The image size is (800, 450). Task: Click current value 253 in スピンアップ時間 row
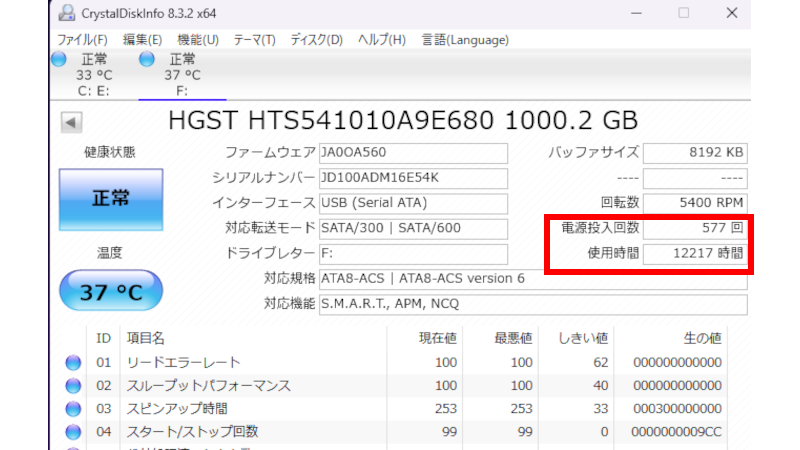[x=446, y=409]
